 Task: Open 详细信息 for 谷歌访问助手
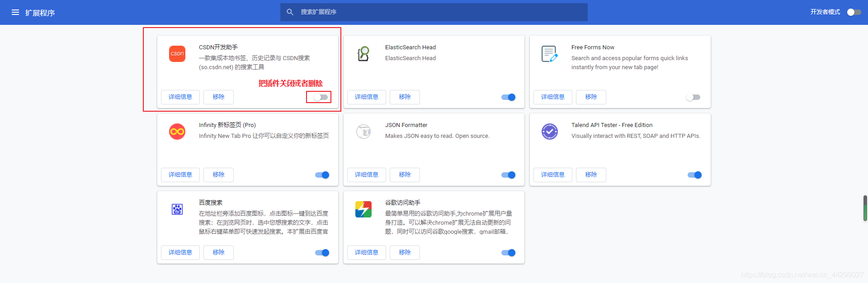367,253
